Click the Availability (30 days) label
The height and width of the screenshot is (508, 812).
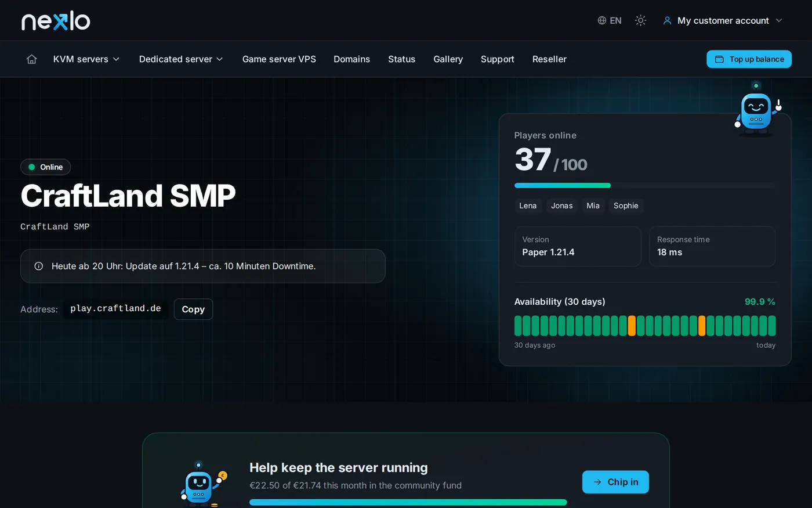coord(560,302)
